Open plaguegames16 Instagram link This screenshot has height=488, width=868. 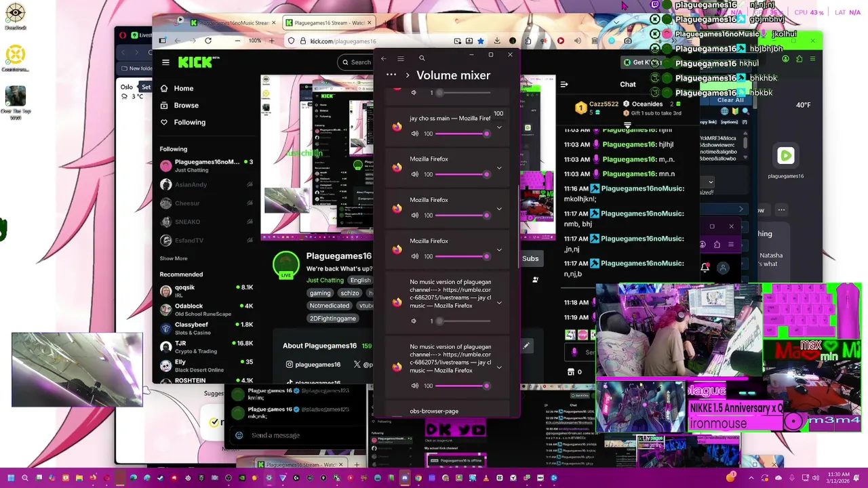(313, 365)
